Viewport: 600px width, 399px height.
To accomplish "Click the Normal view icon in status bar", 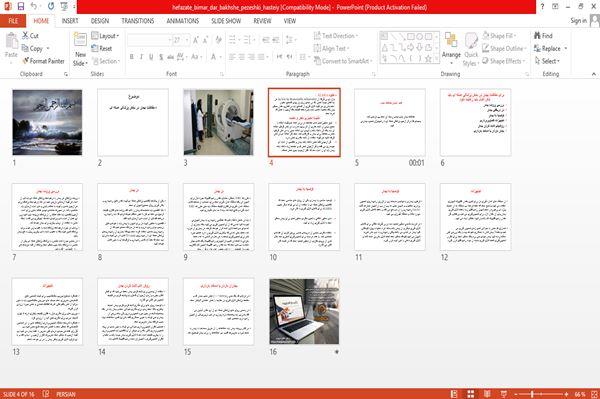I will 454,394.
